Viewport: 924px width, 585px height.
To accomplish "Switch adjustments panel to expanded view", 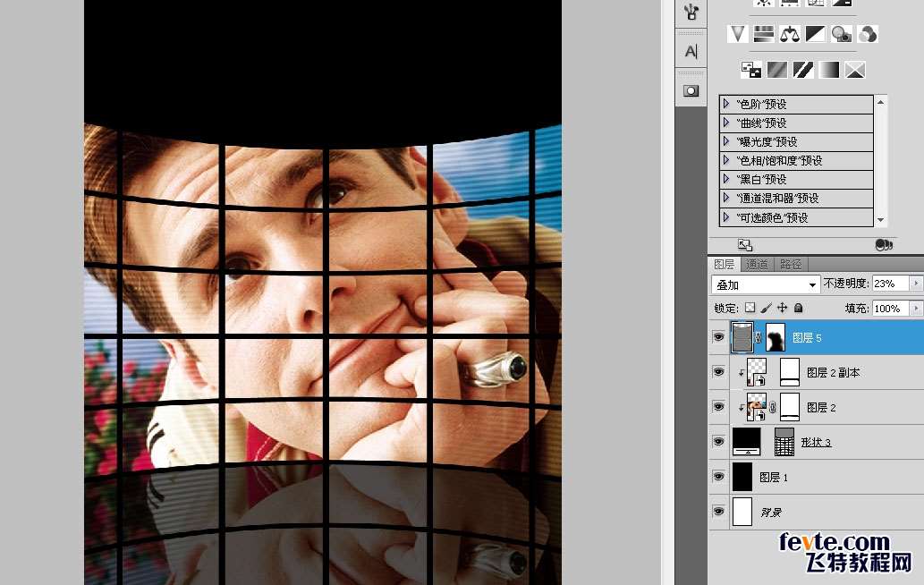I will [x=745, y=244].
